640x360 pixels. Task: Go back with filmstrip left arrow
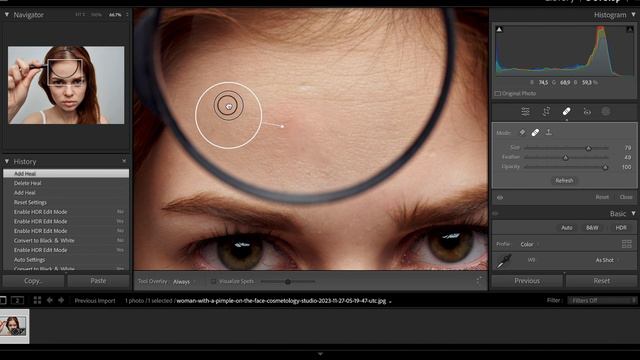click(50, 300)
